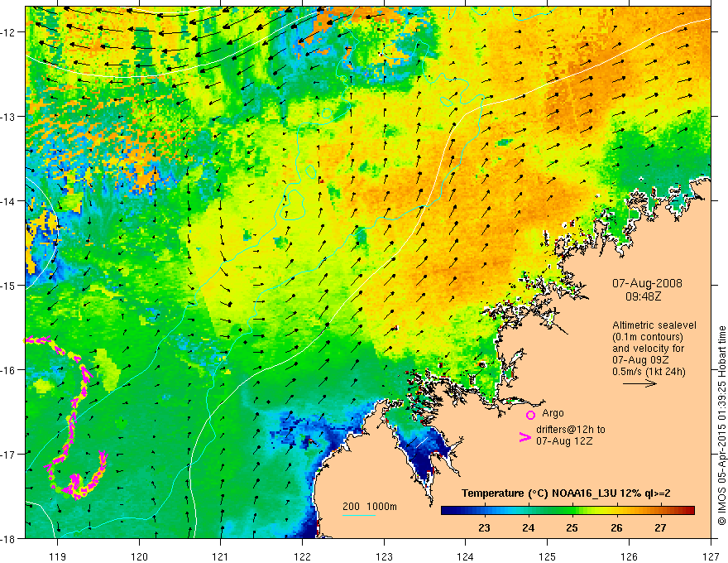
Task: Click the '0.5m/s (1kt 24h)' text
Action: 649,372
